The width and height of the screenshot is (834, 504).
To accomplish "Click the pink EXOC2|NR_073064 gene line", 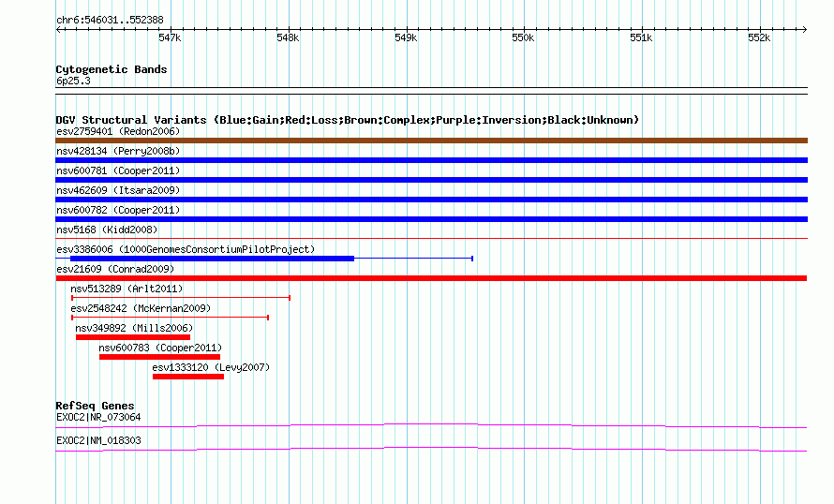I will coord(431,425).
